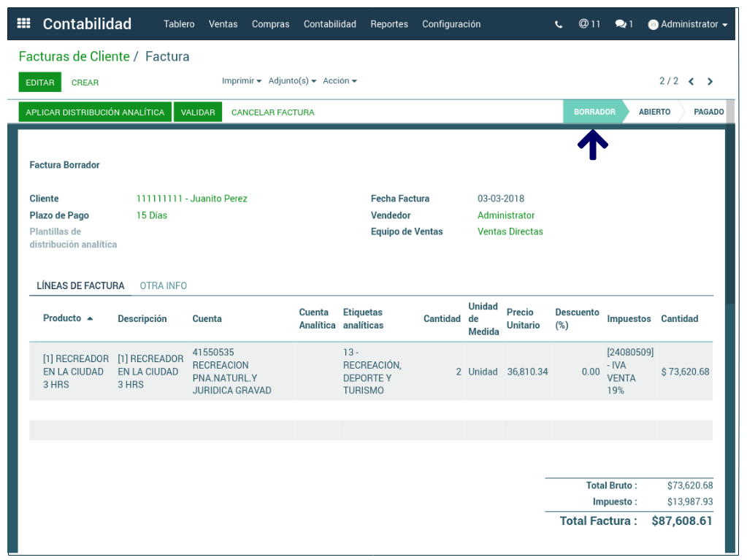This screenshot has height=560, width=747.
Task: Open the @ mentions notifications
Action: 589,24
